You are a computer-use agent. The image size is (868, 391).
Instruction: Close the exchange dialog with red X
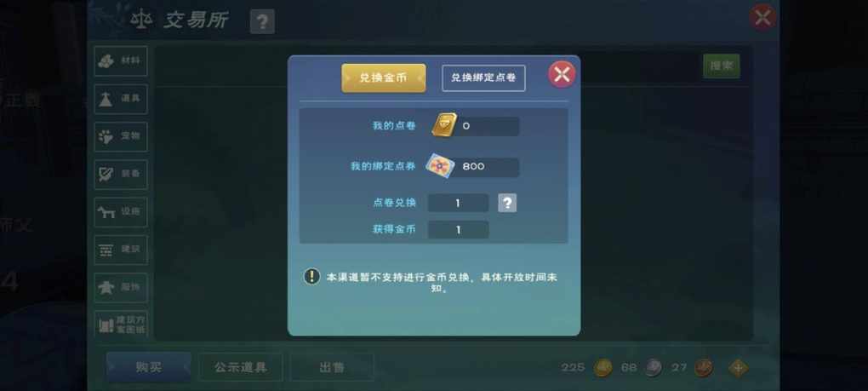pos(562,74)
